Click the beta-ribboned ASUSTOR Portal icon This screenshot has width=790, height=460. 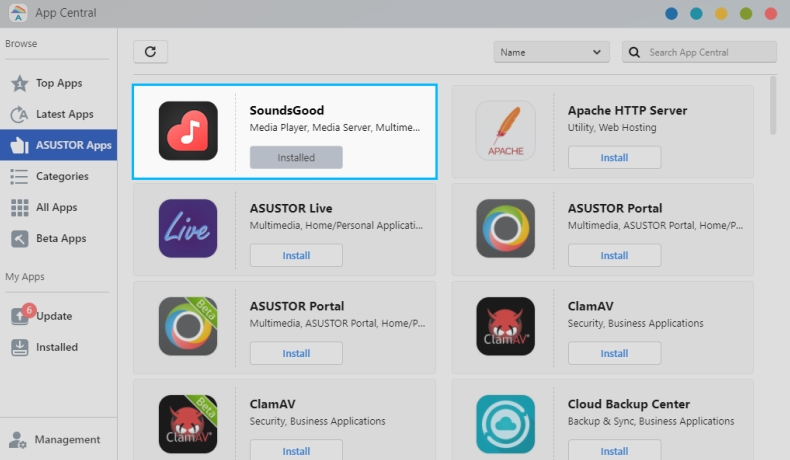point(188,326)
